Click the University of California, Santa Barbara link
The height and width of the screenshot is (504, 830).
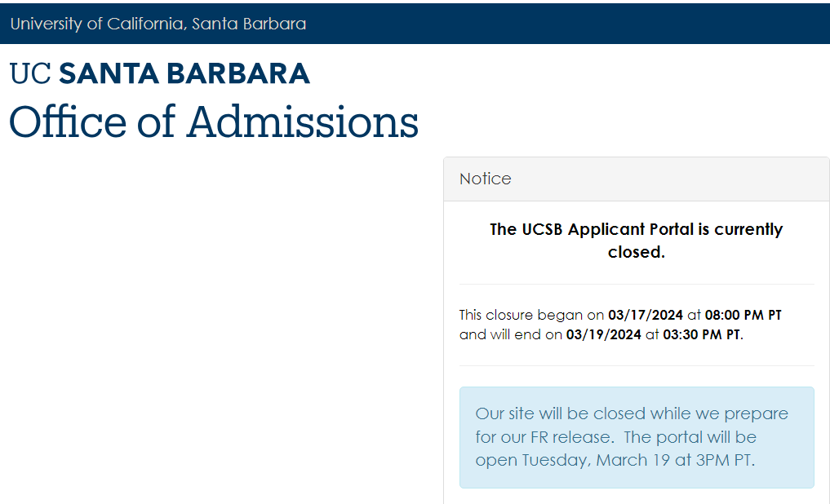158,24
